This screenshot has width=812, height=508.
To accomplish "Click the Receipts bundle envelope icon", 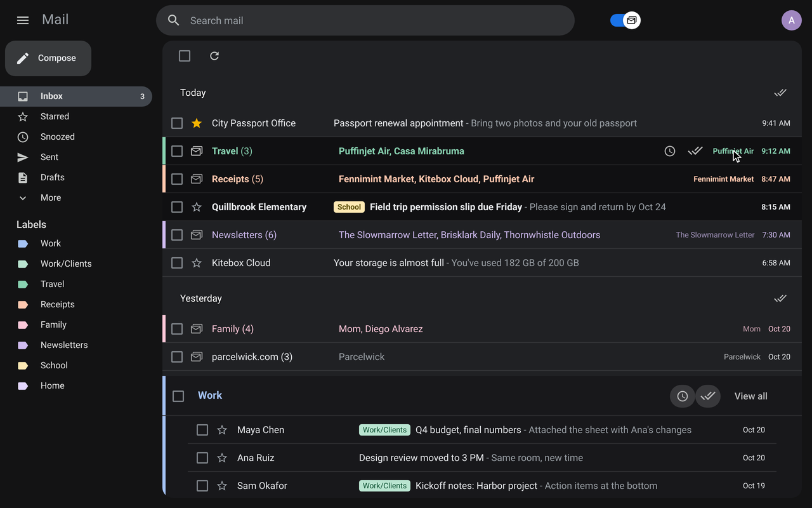I will (197, 179).
